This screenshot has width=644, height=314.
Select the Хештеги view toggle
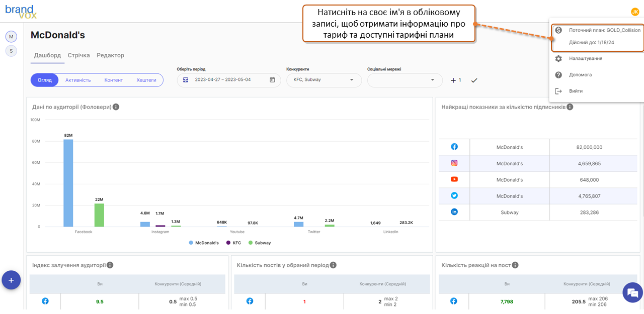tap(146, 80)
